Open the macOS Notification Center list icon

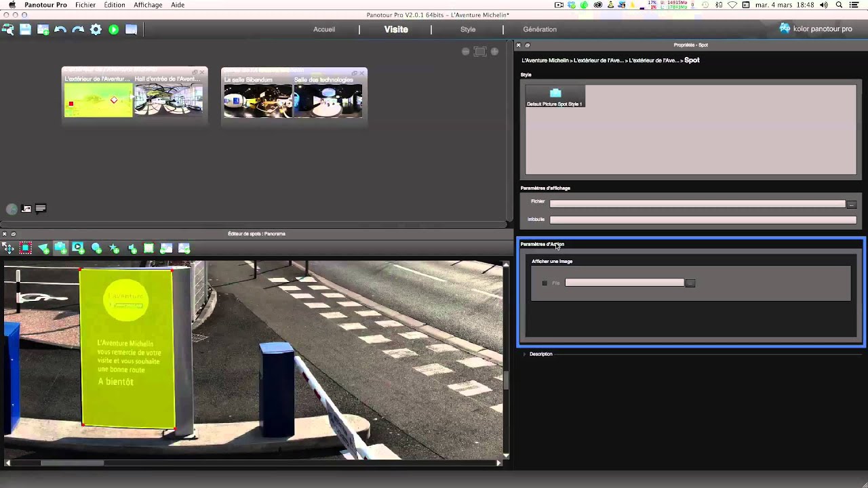tap(854, 5)
